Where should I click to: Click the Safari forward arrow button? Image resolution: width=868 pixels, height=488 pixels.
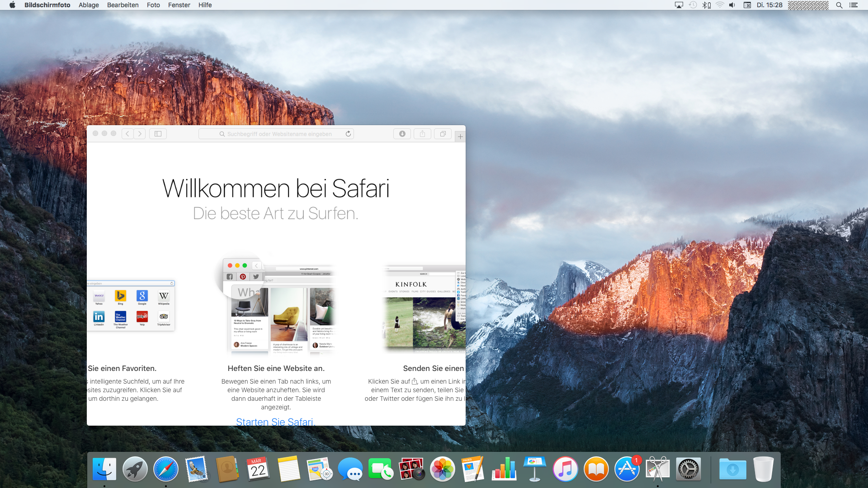point(140,134)
